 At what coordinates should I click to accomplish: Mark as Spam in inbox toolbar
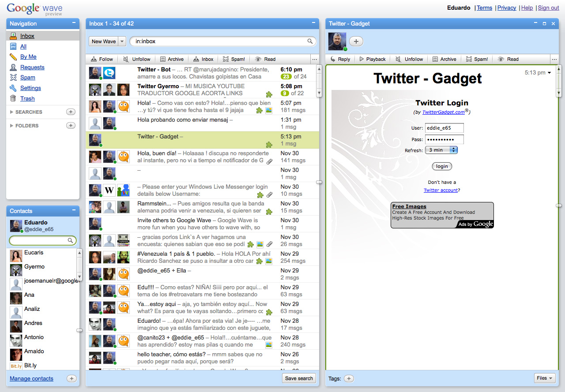pos(234,59)
